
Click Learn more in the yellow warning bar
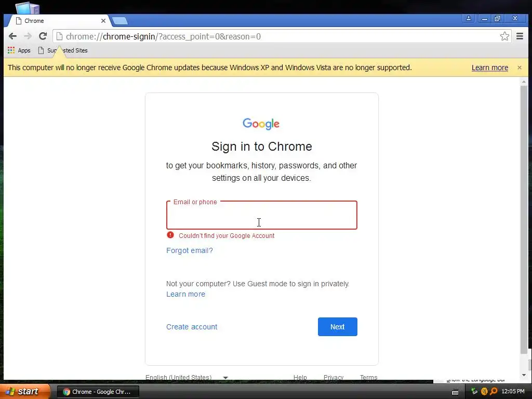click(x=489, y=68)
